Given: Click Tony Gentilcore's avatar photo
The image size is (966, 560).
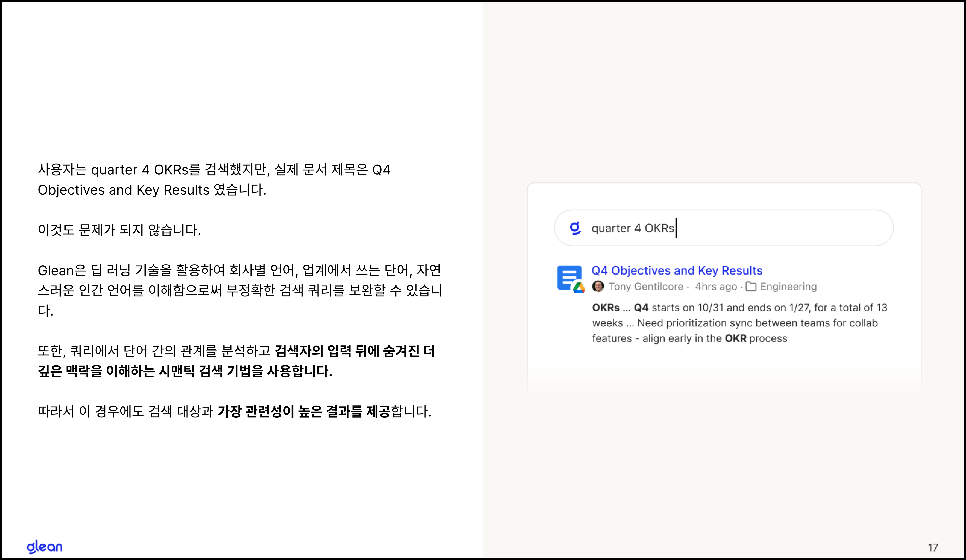Looking at the screenshot, I should [x=598, y=287].
